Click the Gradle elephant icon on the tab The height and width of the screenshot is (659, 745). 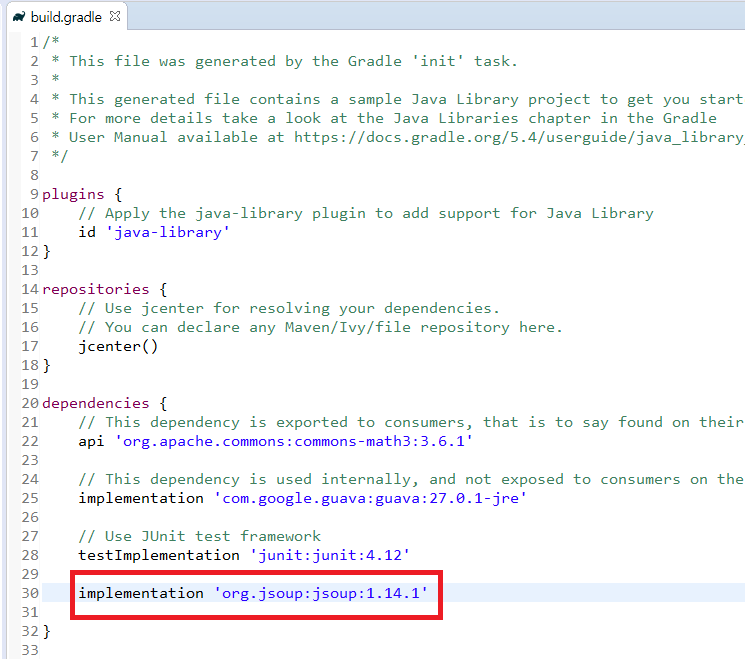pyautogui.click(x=19, y=17)
